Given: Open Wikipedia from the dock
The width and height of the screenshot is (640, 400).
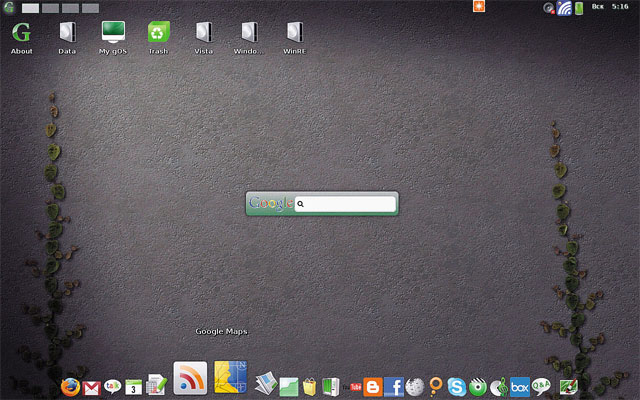Looking at the screenshot, I should (415, 387).
